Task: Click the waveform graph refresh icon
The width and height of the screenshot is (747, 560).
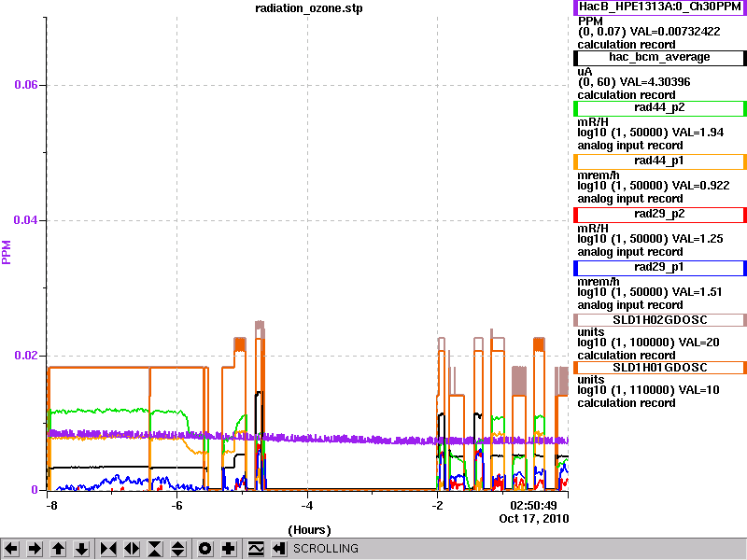Action: click(x=256, y=549)
